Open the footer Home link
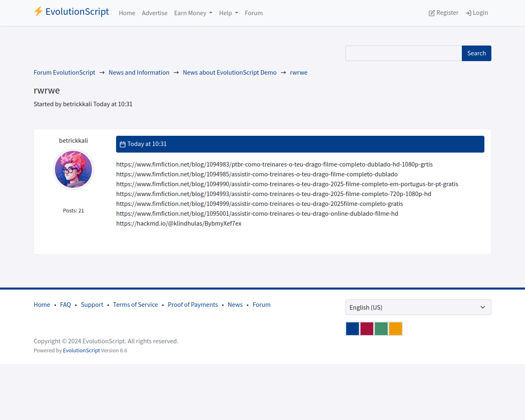 pyautogui.click(x=42, y=305)
